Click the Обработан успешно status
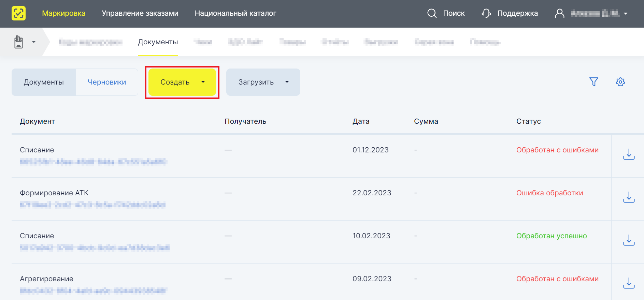644x300 pixels. pyautogui.click(x=552, y=236)
